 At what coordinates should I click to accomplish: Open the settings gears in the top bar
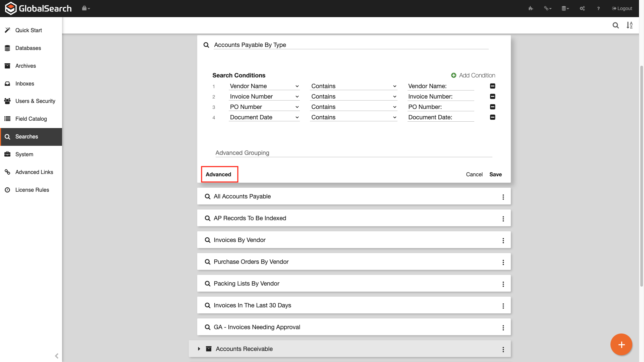582,8
